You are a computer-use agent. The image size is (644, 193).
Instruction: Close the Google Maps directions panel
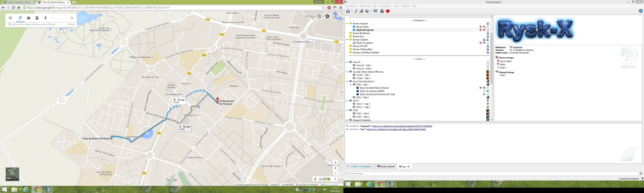click(72, 18)
